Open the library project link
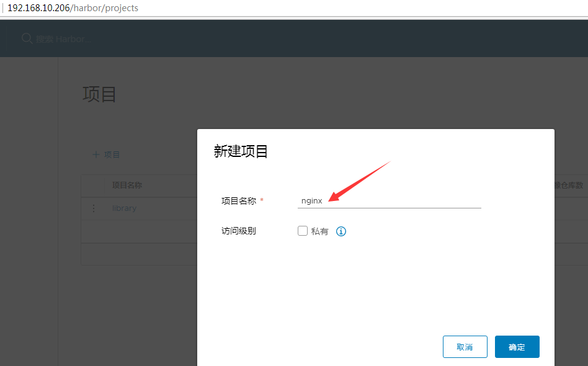The width and height of the screenshot is (588, 366). click(x=124, y=208)
